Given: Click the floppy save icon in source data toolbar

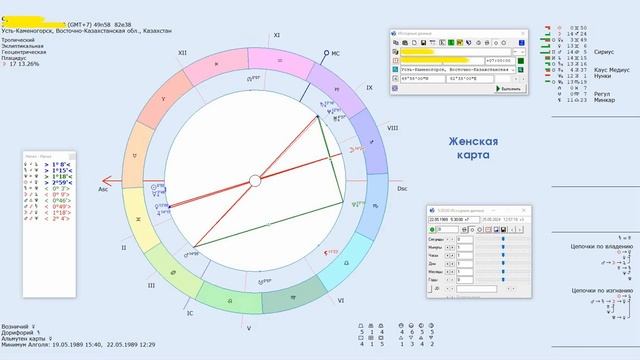Looking at the screenshot, I should [x=423, y=42].
